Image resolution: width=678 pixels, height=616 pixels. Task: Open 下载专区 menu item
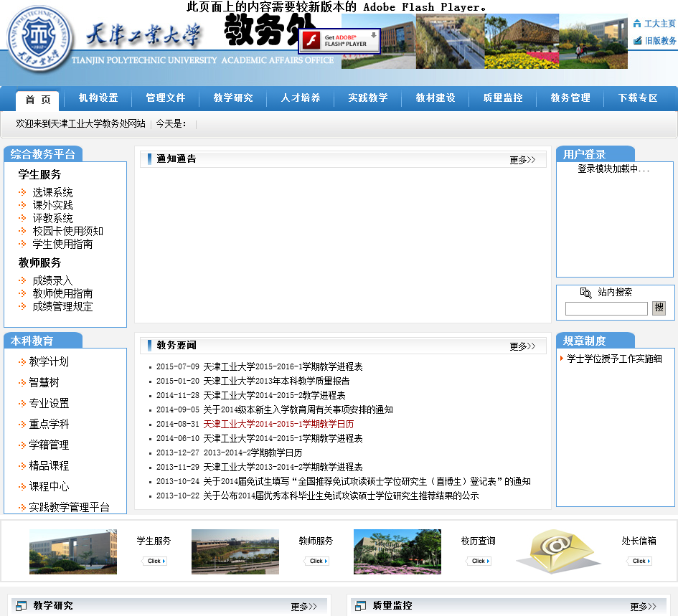638,98
